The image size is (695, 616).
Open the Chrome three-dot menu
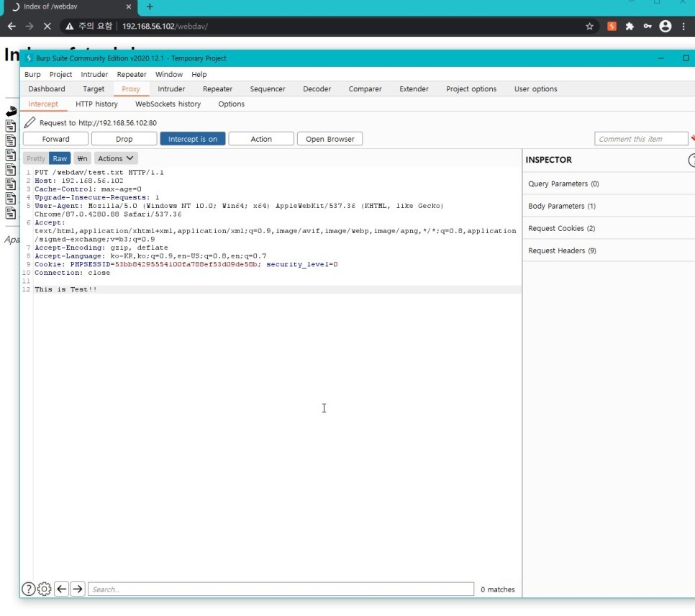(x=683, y=26)
